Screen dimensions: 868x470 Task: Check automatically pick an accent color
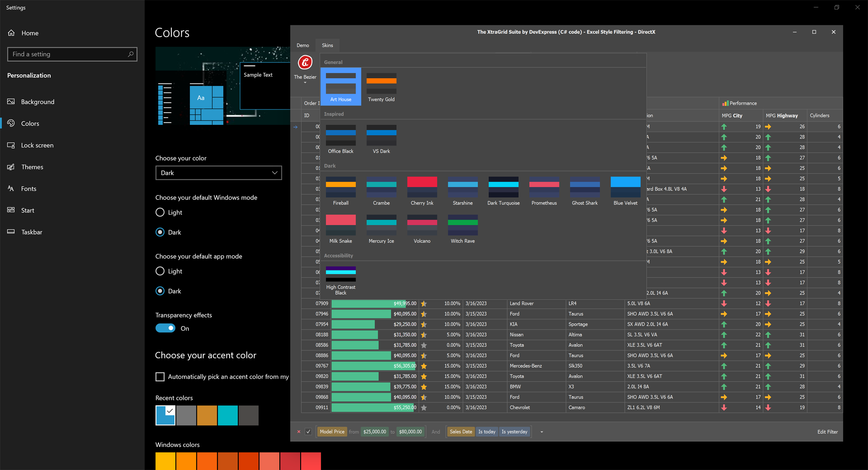click(160, 377)
